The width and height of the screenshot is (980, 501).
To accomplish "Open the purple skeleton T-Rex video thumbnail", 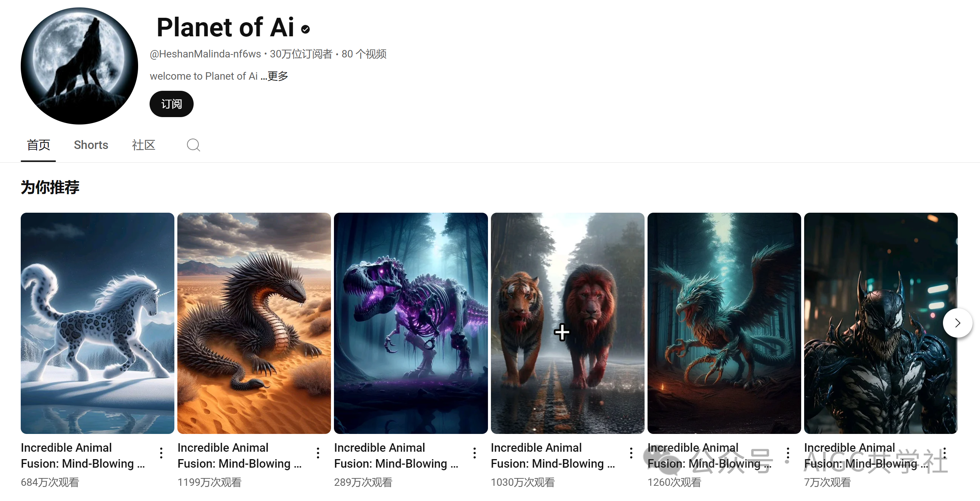I will [x=411, y=323].
